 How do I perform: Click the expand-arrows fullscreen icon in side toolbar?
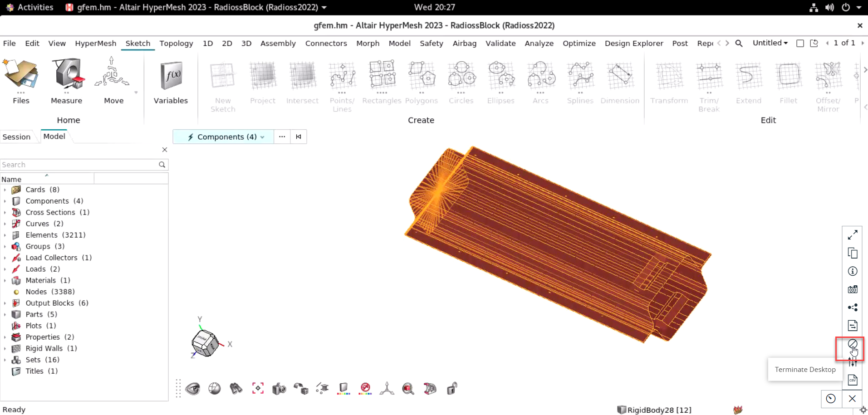[x=853, y=235]
